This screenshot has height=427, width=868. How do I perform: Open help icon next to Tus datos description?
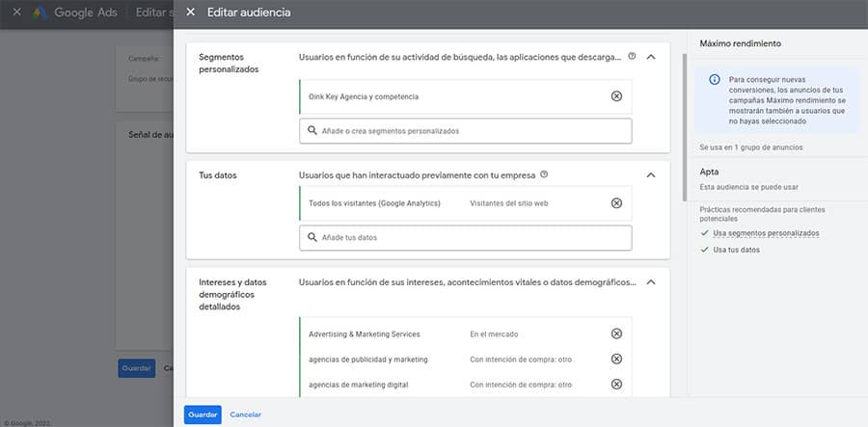pyautogui.click(x=544, y=174)
